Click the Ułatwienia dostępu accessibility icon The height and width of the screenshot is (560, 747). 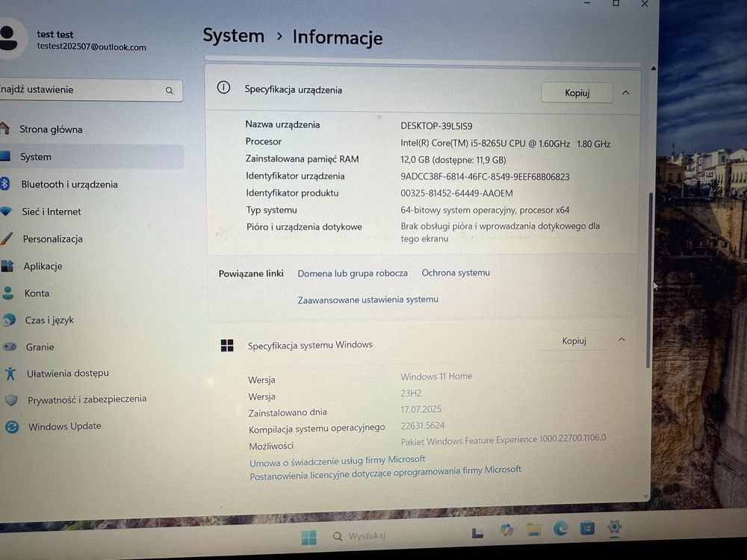click(10, 373)
